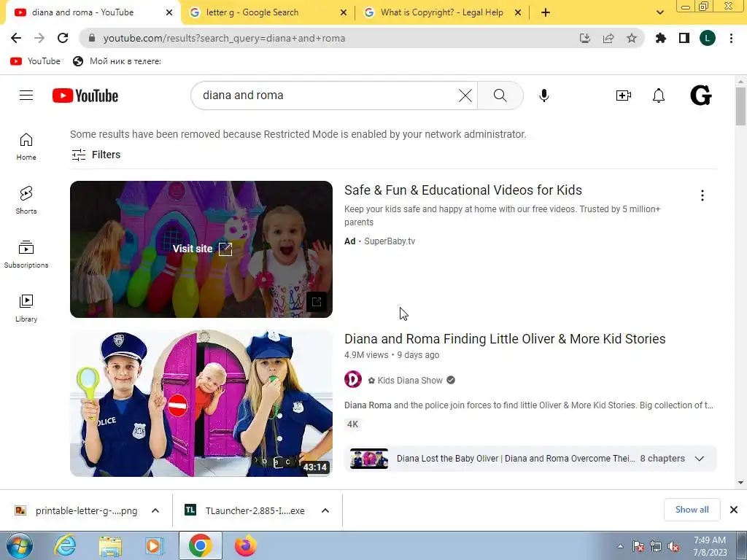The width and height of the screenshot is (747, 560).
Task: Open the Chrome three-dot menu
Action: click(731, 38)
